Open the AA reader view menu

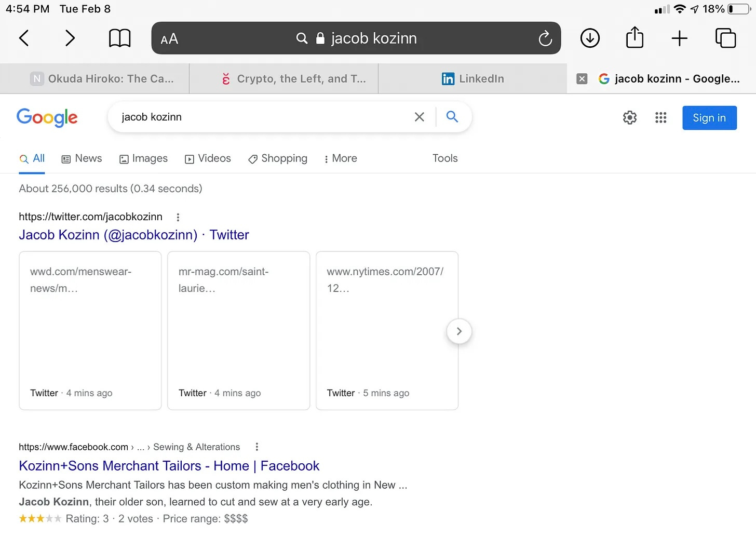tap(169, 38)
